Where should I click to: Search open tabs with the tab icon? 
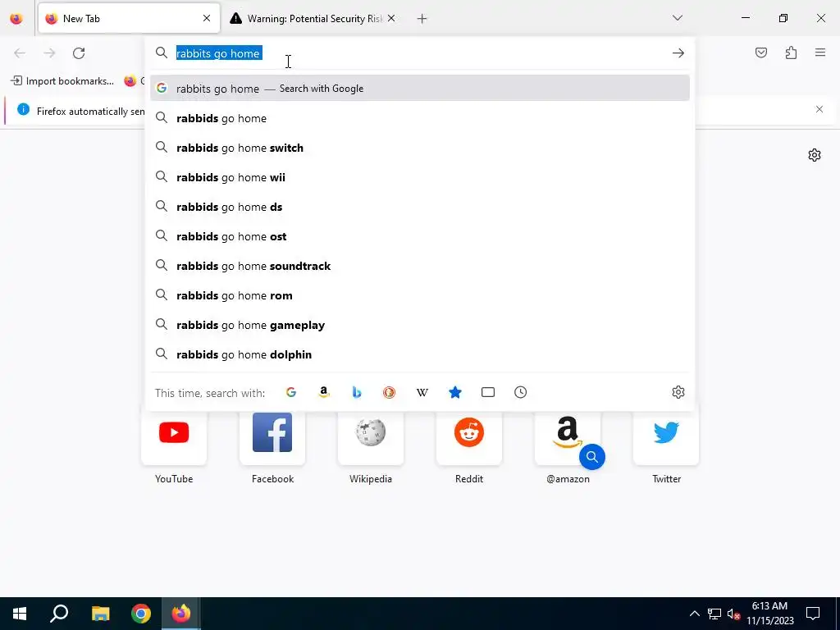(x=487, y=392)
